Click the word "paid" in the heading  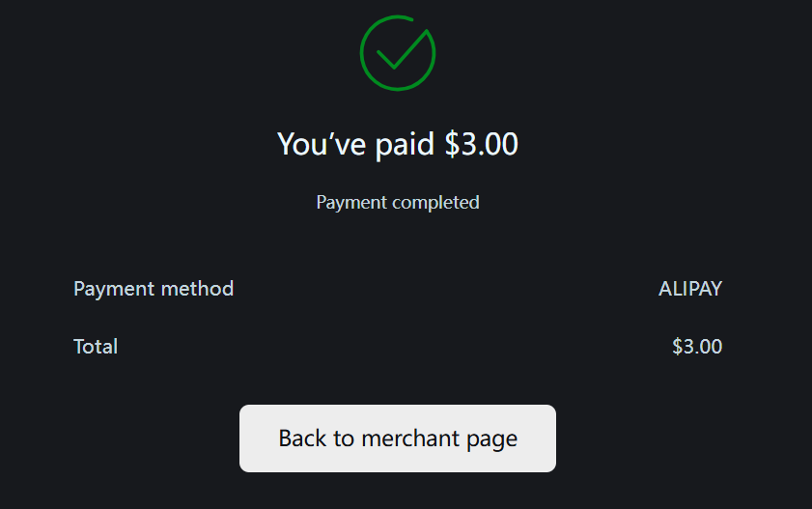(x=406, y=145)
